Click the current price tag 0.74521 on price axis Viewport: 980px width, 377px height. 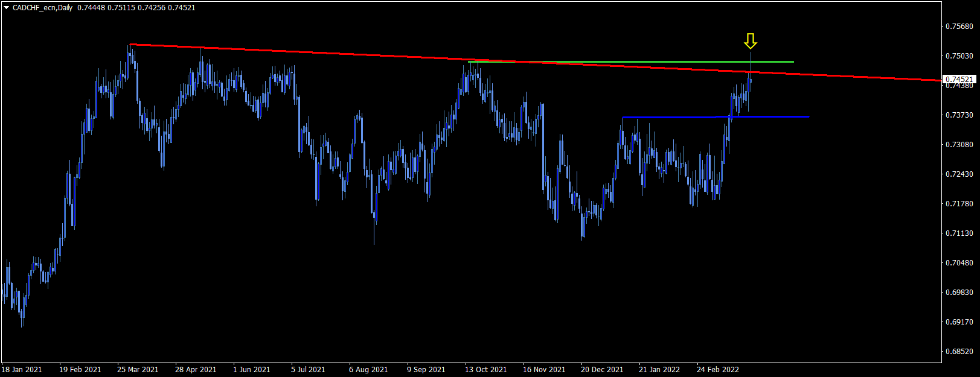pyautogui.click(x=959, y=80)
